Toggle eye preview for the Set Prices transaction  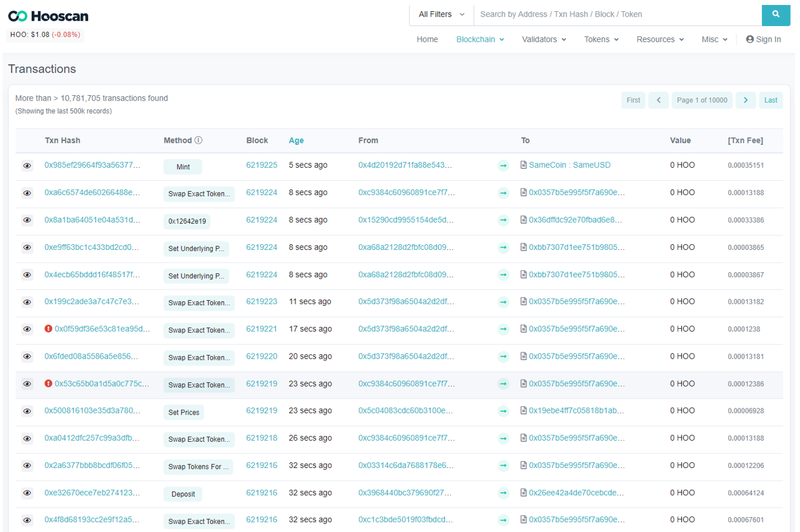[27, 411]
